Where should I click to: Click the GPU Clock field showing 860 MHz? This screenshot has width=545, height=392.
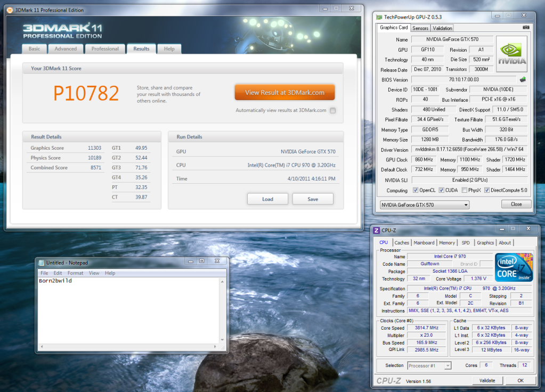(424, 159)
